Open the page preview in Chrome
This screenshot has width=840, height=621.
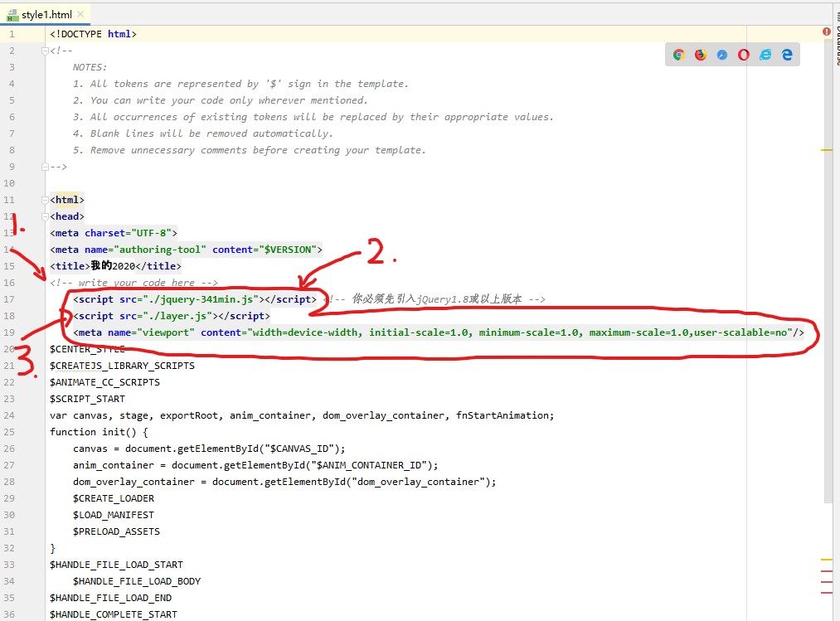tap(679, 55)
